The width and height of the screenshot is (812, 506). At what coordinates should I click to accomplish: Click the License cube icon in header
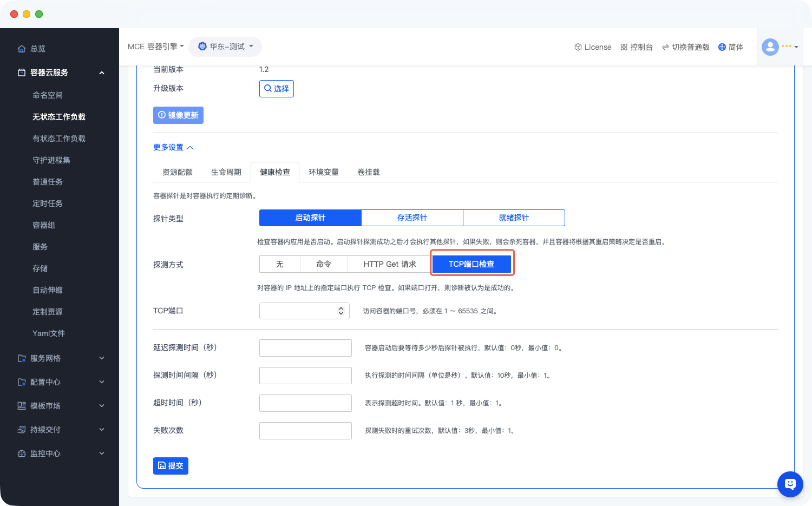pos(578,47)
